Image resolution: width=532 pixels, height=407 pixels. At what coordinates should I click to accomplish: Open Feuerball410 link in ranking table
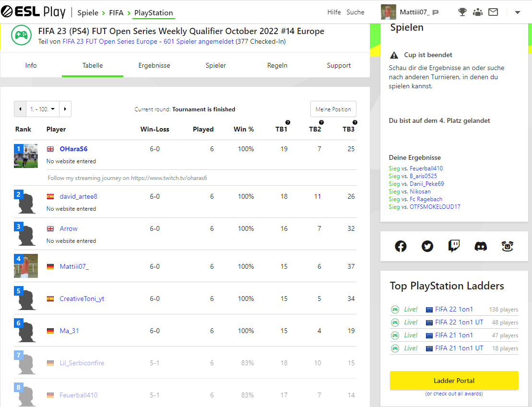point(78,395)
